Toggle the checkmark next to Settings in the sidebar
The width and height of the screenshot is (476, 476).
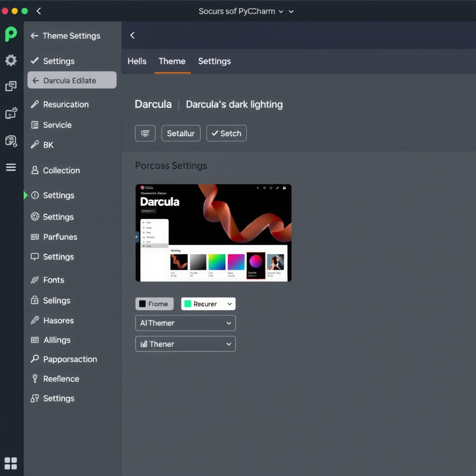pos(34,61)
